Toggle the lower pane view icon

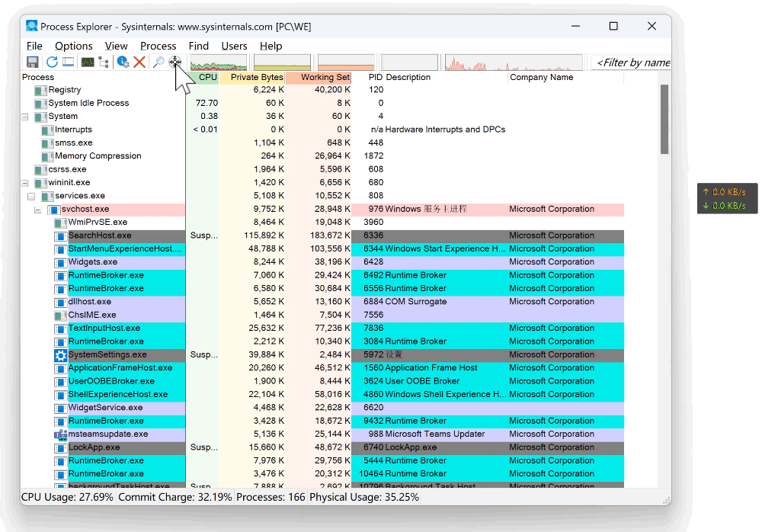coord(68,62)
